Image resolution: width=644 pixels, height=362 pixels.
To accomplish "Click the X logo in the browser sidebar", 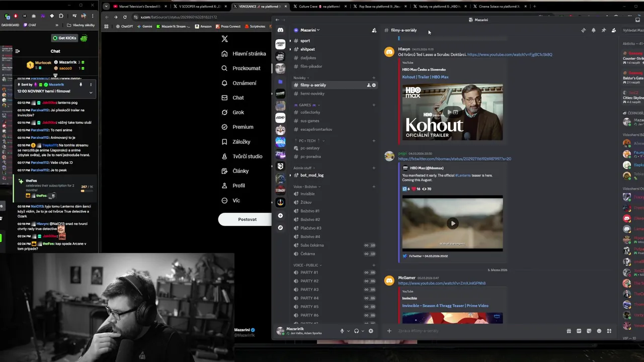I will [x=225, y=39].
